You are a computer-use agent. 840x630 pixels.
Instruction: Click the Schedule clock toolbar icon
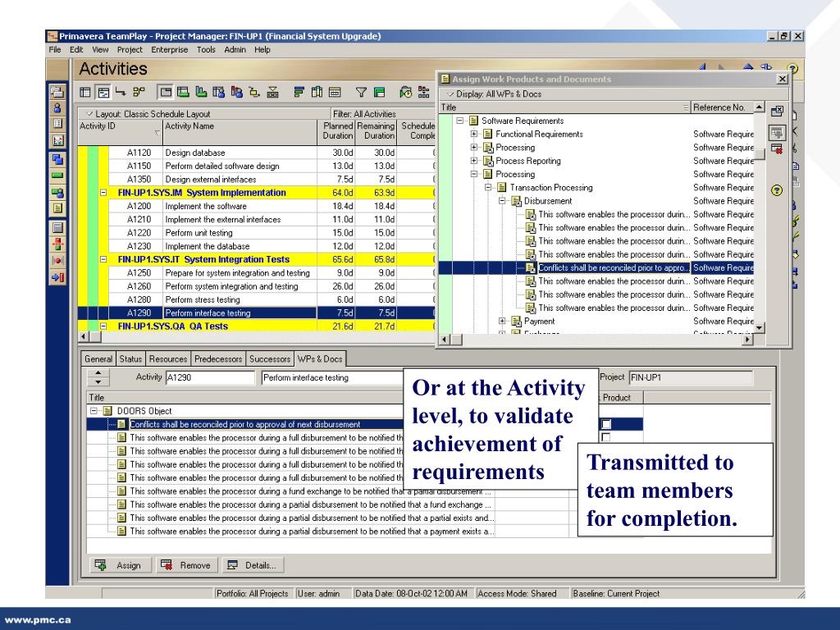pos(405,92)
